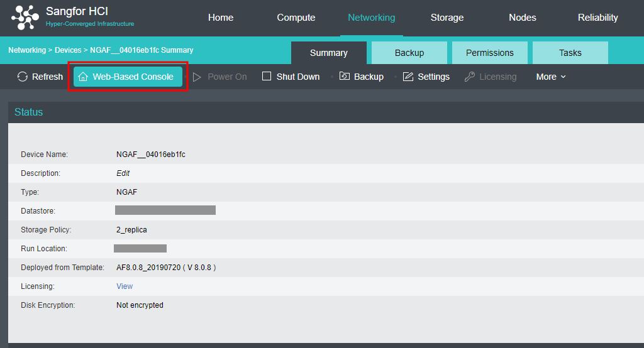
Task: Click the Storage Policy value 2_replica
Action: click(131, 230)
